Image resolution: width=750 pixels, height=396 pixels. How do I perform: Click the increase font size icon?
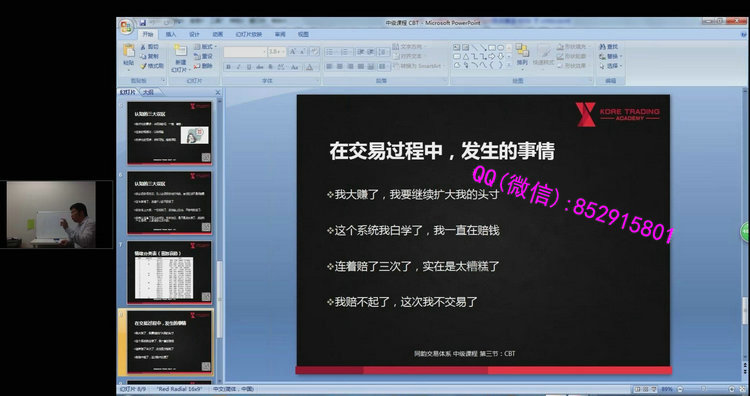click(293, 51)
